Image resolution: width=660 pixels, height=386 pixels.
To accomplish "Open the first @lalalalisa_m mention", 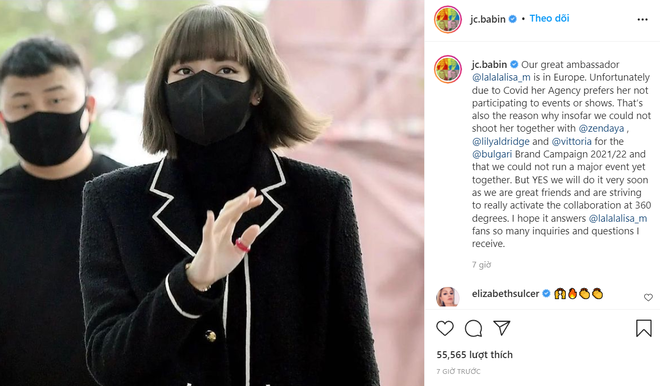I will pos(501,77).
